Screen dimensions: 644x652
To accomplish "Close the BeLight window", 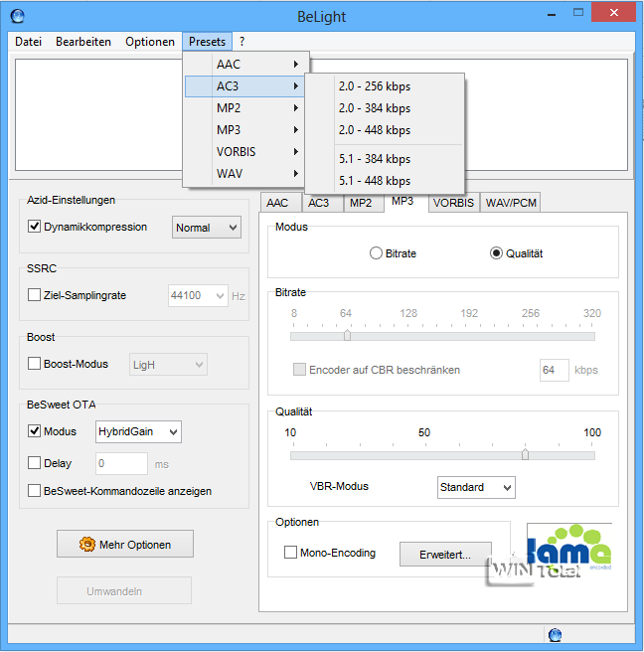I will point(613,13).
